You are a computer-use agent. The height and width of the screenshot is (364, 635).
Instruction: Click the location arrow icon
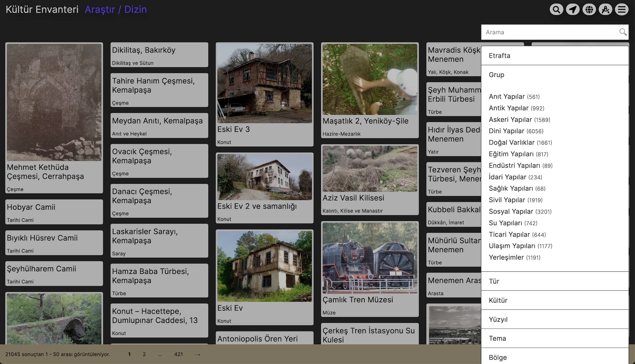pos(572,9)
